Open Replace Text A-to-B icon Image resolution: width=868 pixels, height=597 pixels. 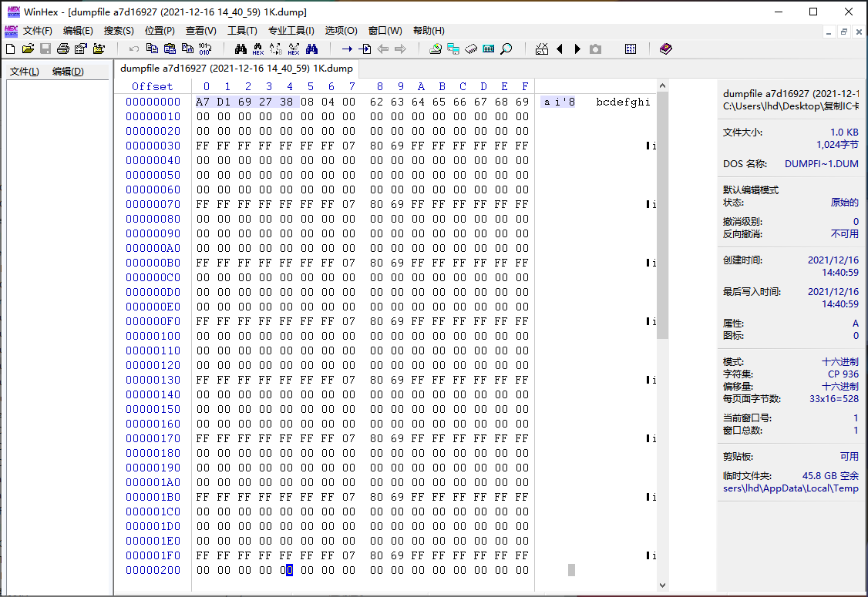point(276,49)
